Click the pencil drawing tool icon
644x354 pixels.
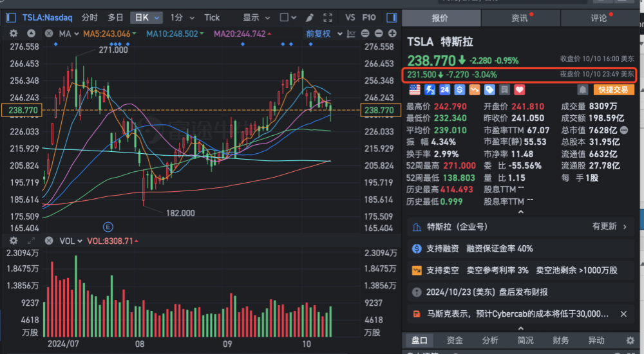(309, 17)
